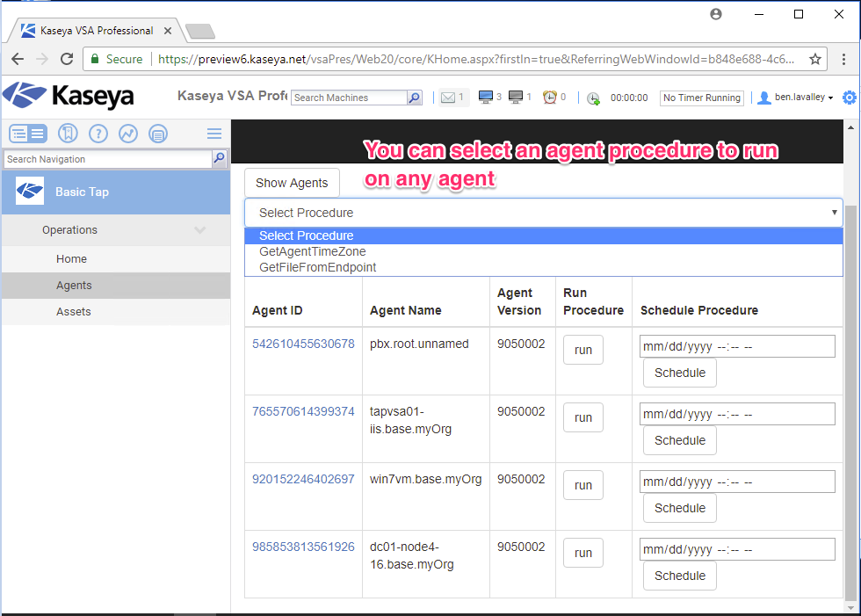Click the Search Navigation magnifier icon

[219, 159]
